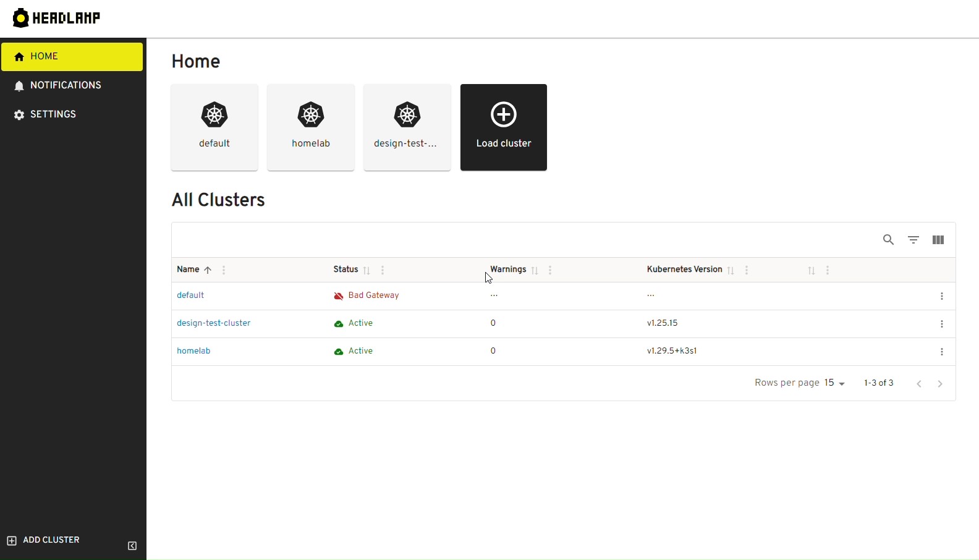The height and width of the screenshot is (560, 979).
Task: Select the homelab cluster tile
Action: [311, 127]
